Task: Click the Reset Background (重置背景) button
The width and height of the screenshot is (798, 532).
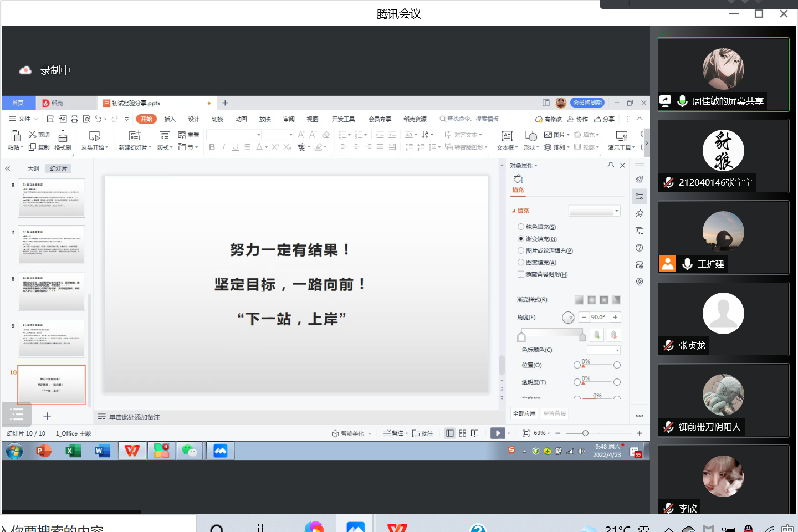Action: (x=554, y=413)
